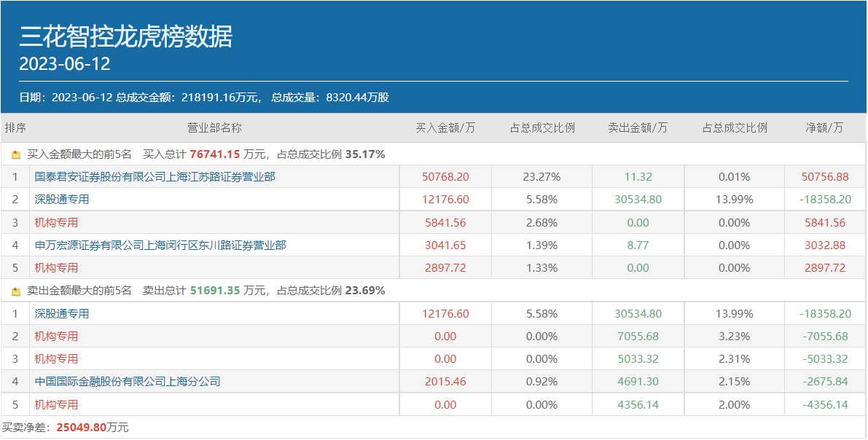The height and width of the screenshot is (440, 868).
Task: Click the 三花智控龙虎榜数据 page title
Action: point(125,36)
